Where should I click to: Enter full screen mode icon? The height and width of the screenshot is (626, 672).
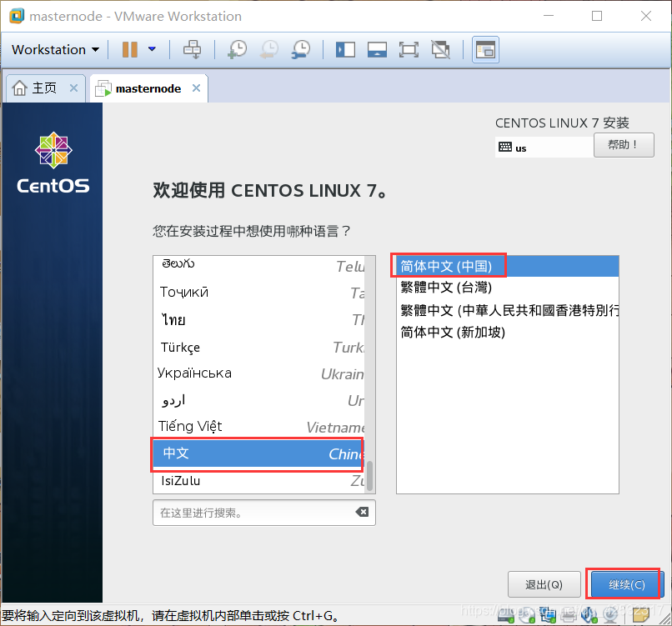pos(409,50)
